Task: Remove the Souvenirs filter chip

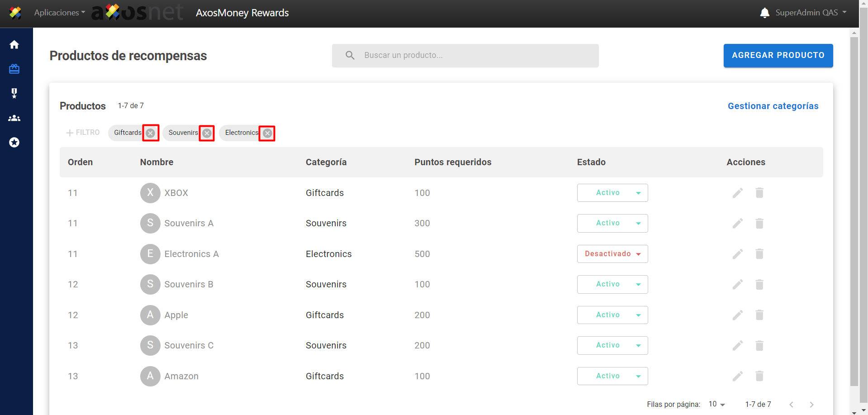Action: pos(207,133)
